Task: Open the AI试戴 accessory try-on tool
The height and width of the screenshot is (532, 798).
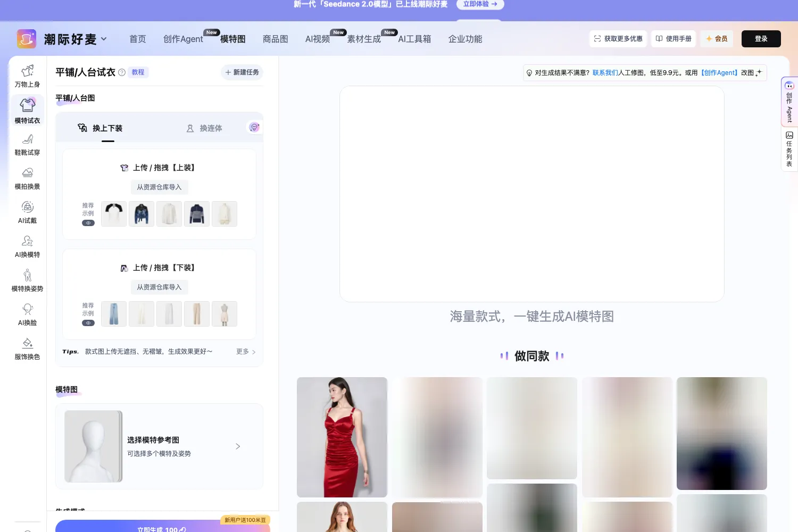Action: [x=27, y=213]
